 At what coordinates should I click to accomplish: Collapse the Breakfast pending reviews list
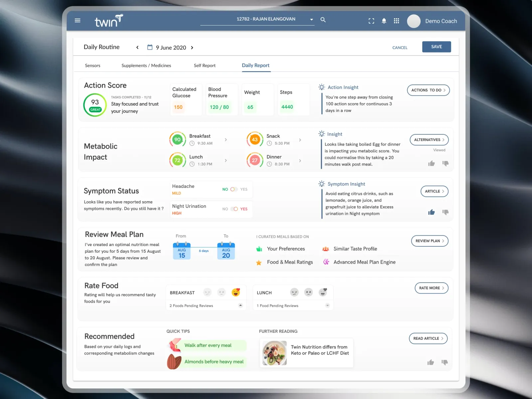240,305
